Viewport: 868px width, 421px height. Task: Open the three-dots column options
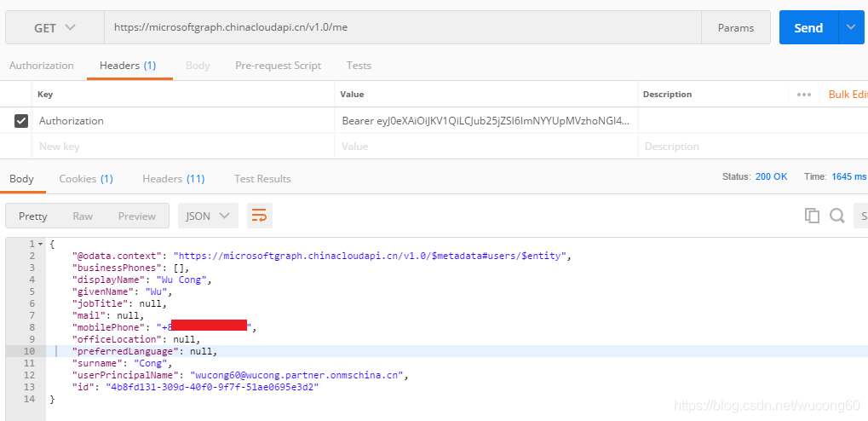pos(804,94)
